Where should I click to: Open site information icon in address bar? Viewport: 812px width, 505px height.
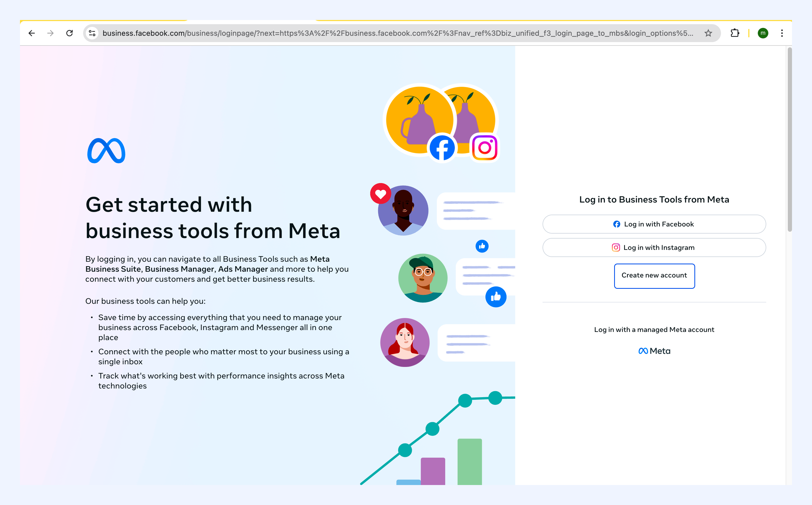click(92, 33)
